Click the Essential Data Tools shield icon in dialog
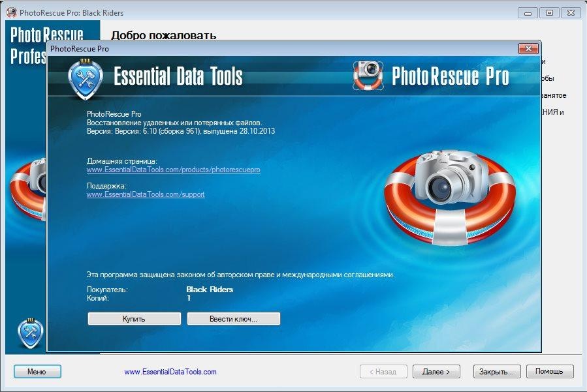This screenshot has width=587, height=392. tap(86, 79)
